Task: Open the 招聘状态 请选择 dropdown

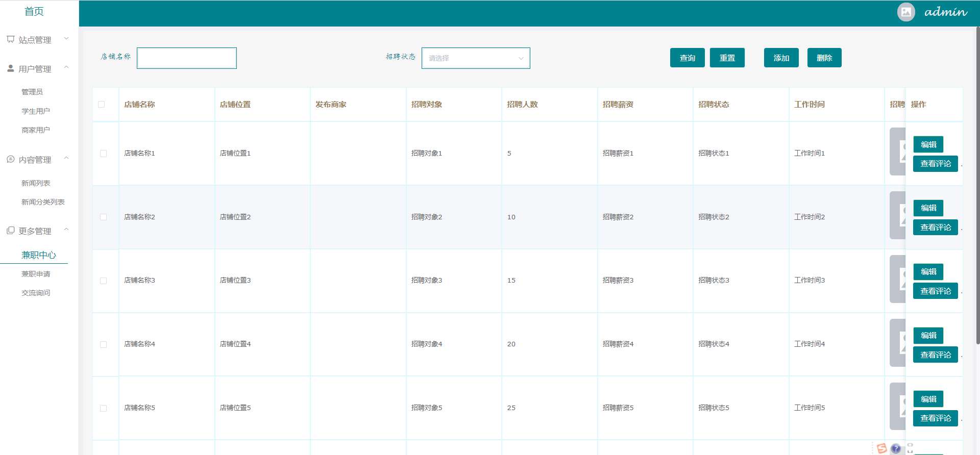Action: tap(476, 58)
